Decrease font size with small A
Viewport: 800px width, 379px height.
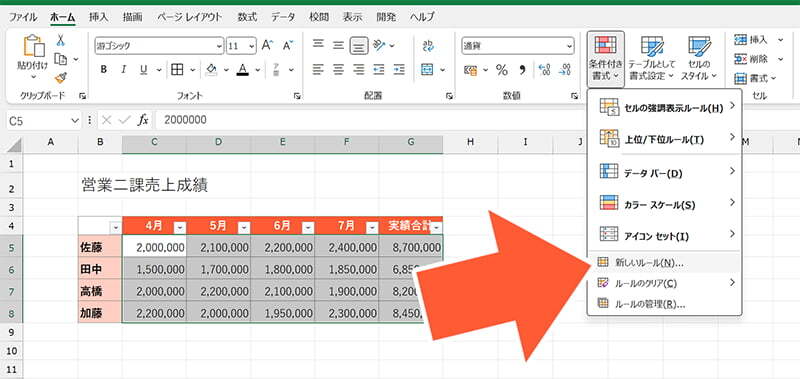click(x=288, y=45)
